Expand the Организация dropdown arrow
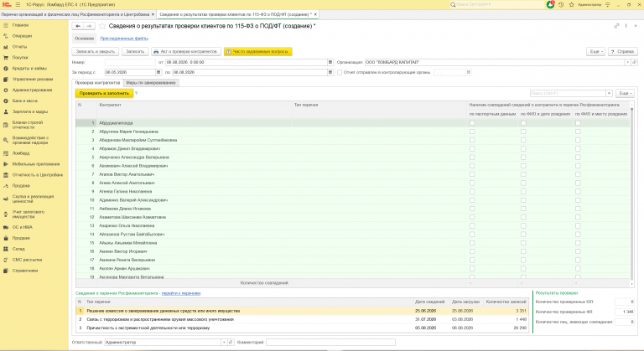This screenshot has height=351, width=644. (627, 62)
